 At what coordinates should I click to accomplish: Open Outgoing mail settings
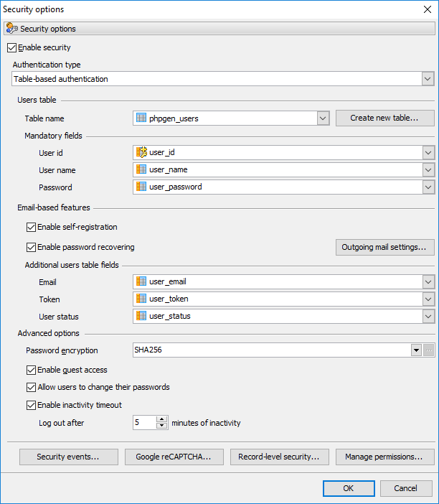384,247
